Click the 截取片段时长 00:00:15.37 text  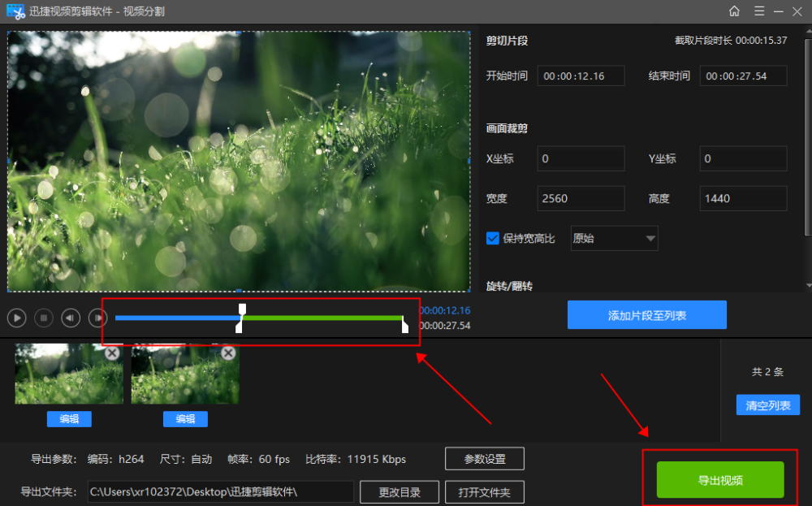click(x=731, y=41)
